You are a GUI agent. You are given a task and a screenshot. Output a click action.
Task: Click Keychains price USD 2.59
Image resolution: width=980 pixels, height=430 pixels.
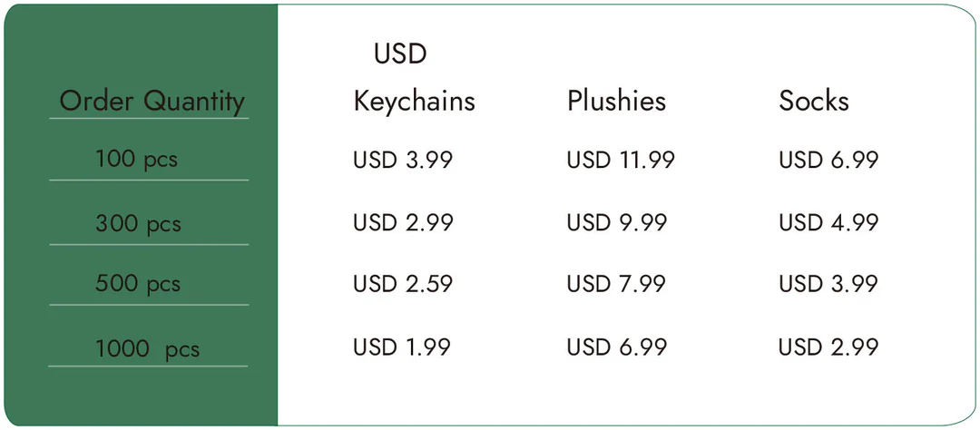point(402,284)
